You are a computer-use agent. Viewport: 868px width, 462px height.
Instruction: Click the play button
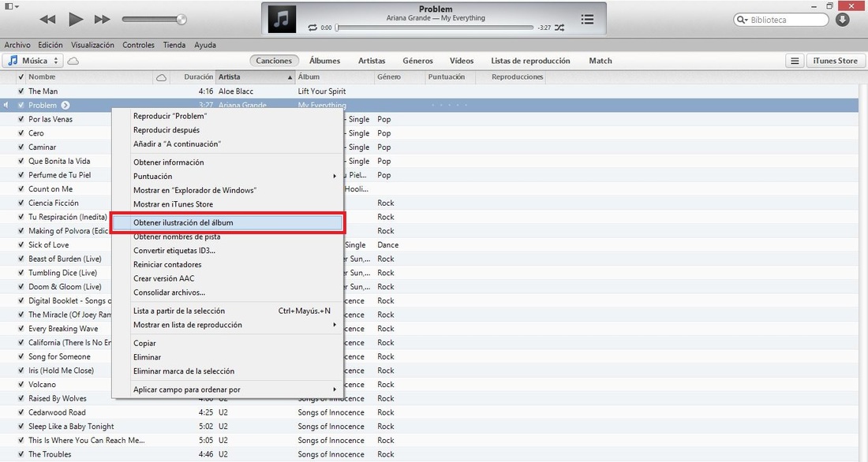(x=75, y=20)
